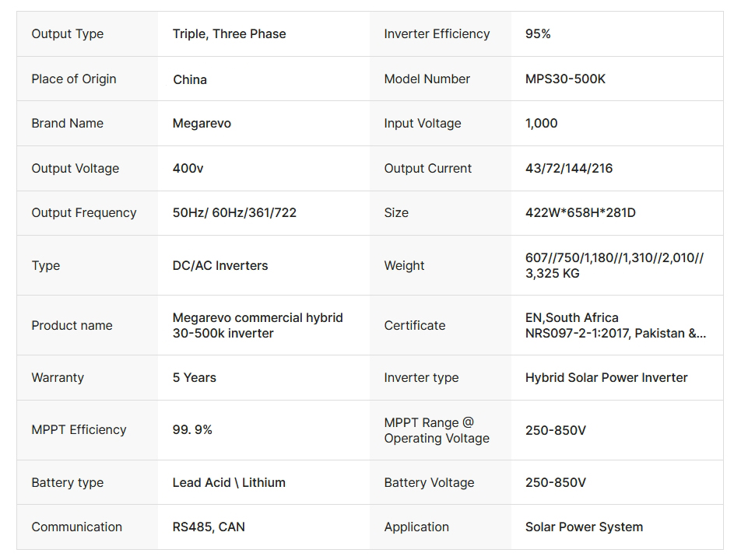
Task: Select the 'Triple, Three Phase' value
Action: pos(229,34)
